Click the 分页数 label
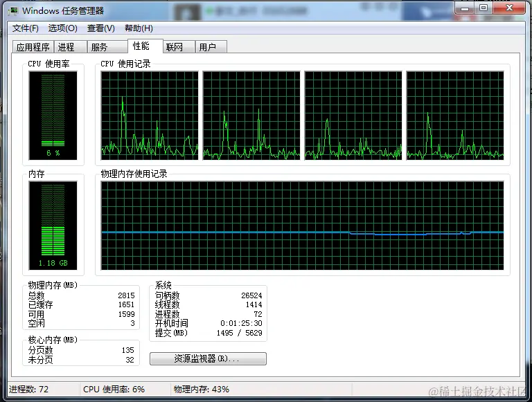532x402 pixels. [40, 350]
